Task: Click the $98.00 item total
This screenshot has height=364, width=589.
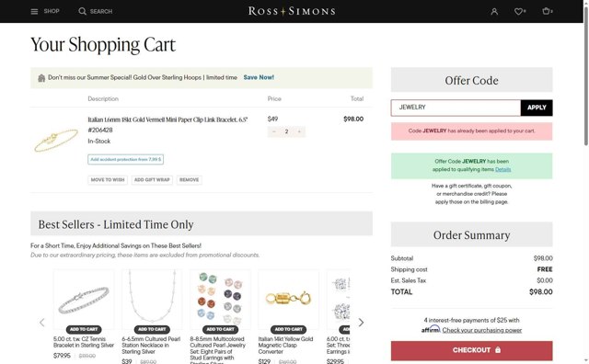Action: click(353, 119)
